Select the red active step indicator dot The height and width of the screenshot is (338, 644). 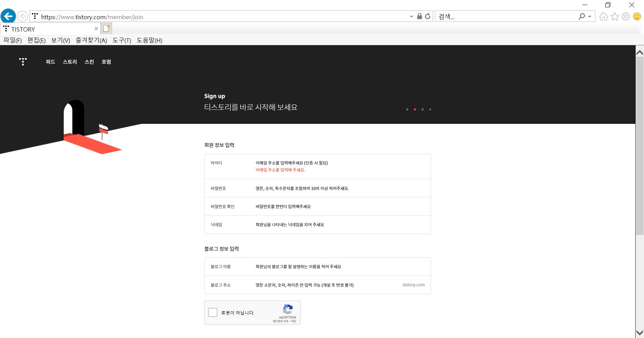tap(415, 109)
